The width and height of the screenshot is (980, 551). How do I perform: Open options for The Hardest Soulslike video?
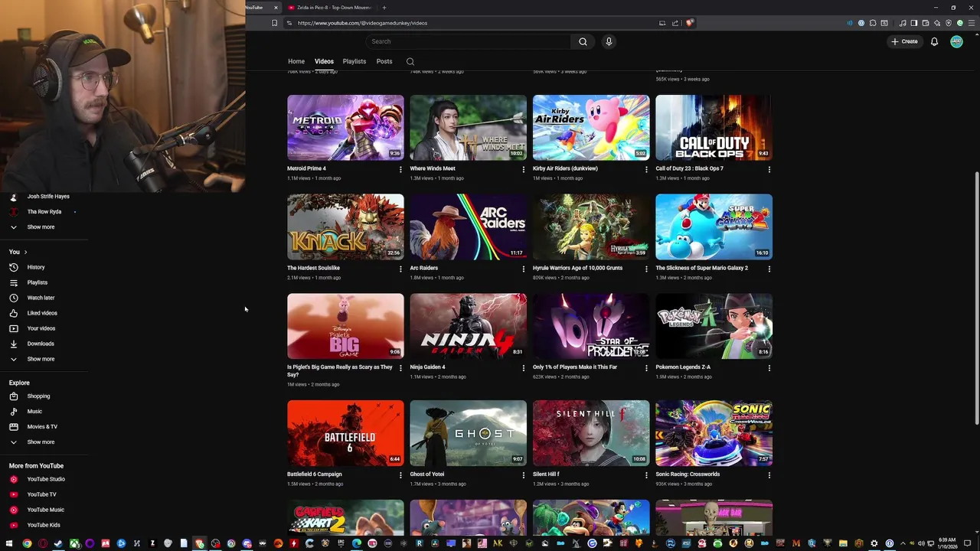[400, 269]
